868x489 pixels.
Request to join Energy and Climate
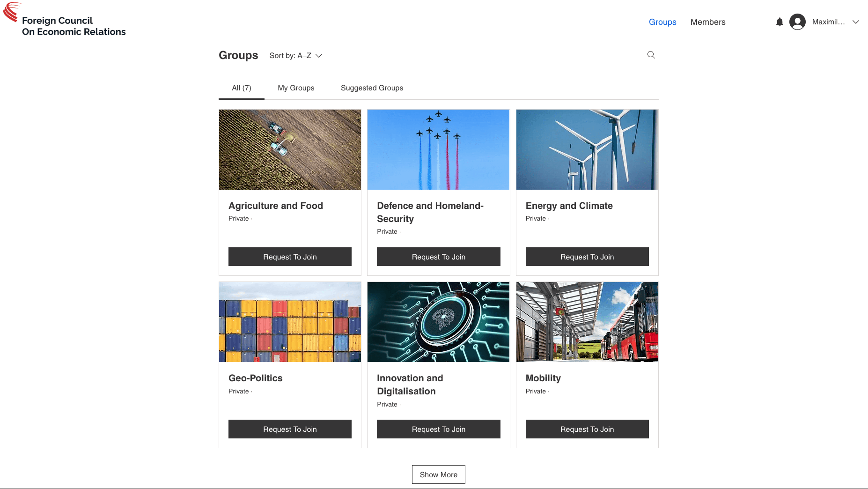pos(587,257)
